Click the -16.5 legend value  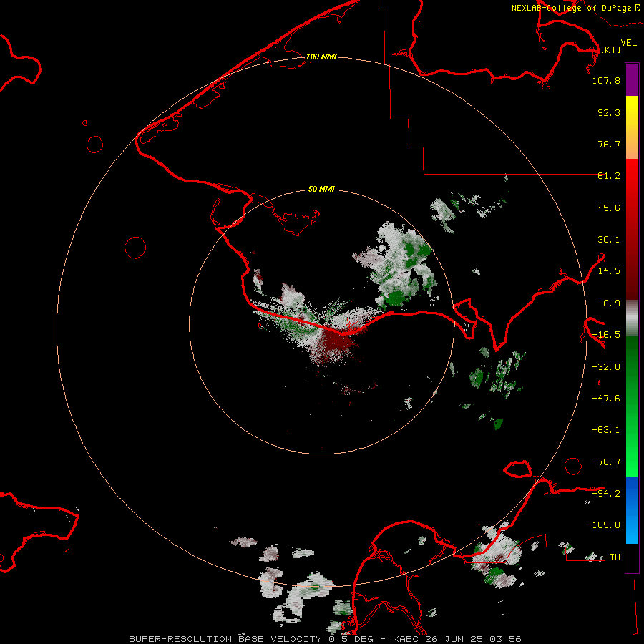tap(606, 335)
